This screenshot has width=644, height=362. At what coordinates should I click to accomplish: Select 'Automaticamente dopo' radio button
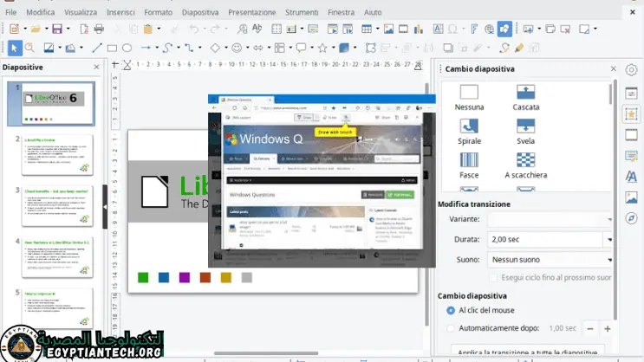click(451, 328)
